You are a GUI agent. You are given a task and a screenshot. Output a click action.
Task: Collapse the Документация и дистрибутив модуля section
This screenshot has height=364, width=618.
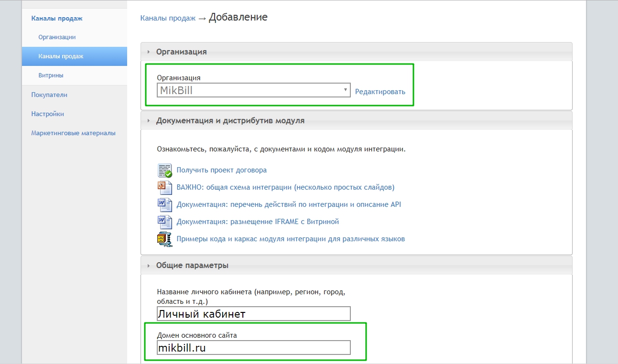click(x=230, y=121)
